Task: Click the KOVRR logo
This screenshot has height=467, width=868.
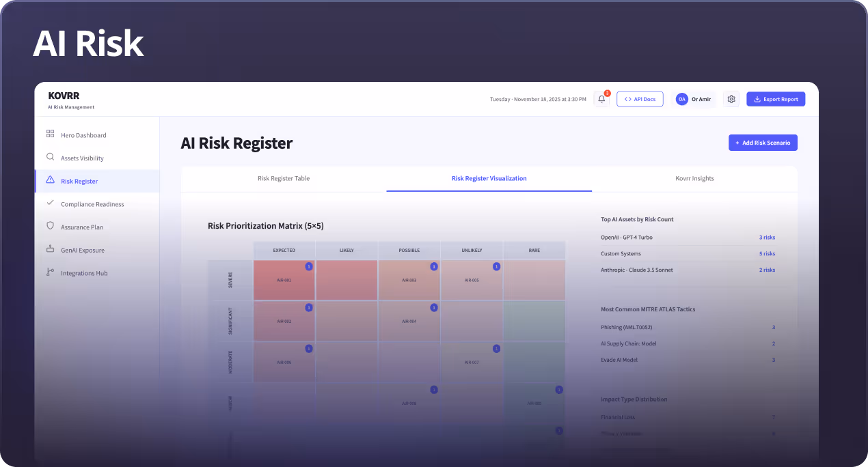Action: click(x=64, y=96)
